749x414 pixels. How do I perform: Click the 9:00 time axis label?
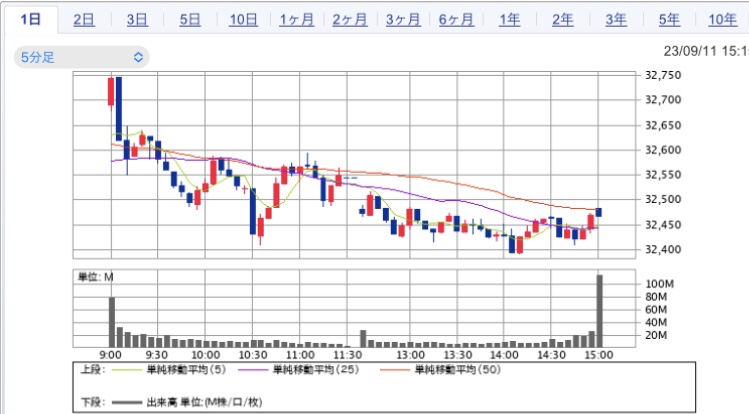pyautogui.click(x=110, y=355)
